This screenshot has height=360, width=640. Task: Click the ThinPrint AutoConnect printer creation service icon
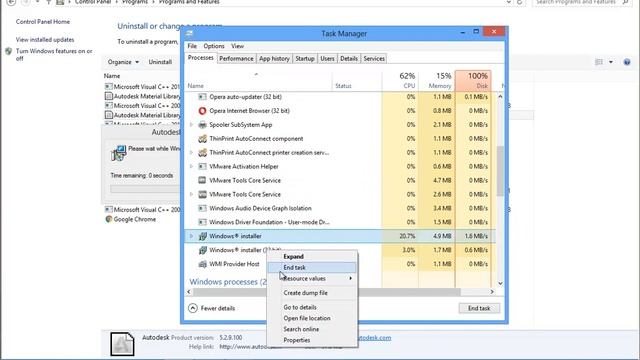pyautogui.click(x=202, y=152)
